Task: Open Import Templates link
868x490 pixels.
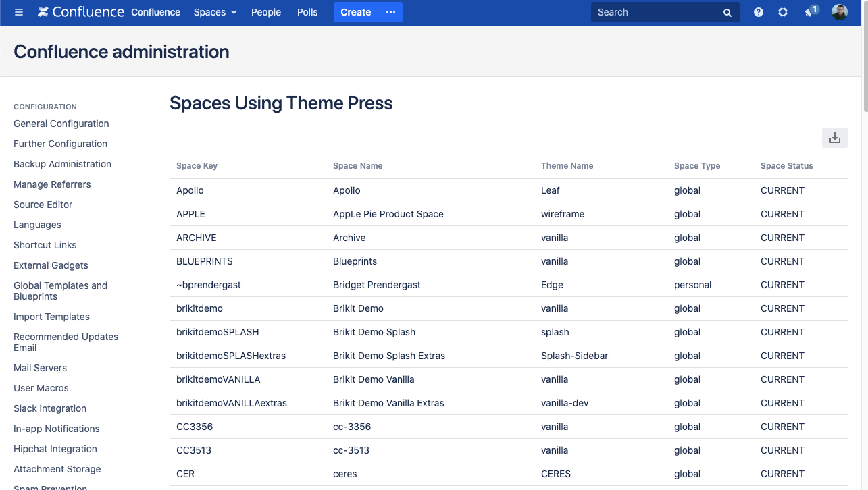Action: tap(51, 317)
